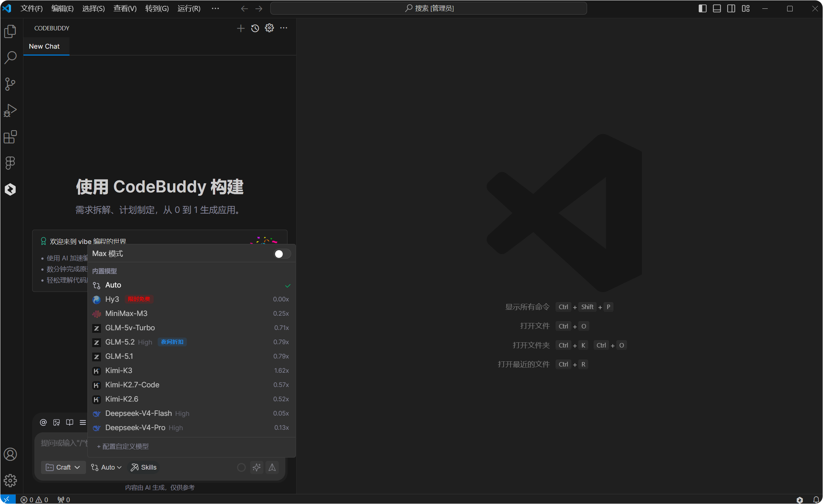Open Source Control view
The height and width of the screenshot is (504, 823).
(10, 84)
